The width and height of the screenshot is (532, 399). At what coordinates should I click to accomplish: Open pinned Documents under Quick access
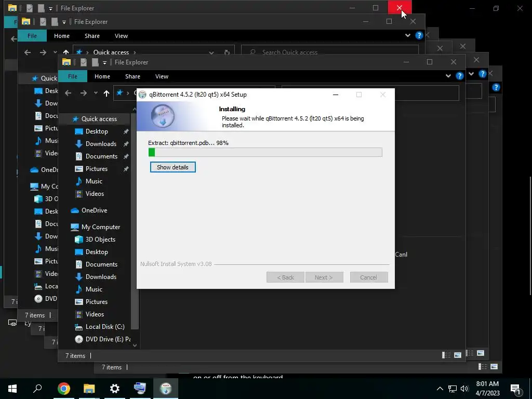(101, 156)
